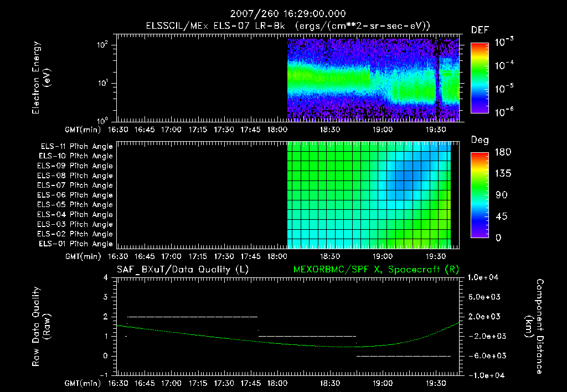
Task: Select the ELS-03 Pitch Angle row label
Action: (75, 225)
